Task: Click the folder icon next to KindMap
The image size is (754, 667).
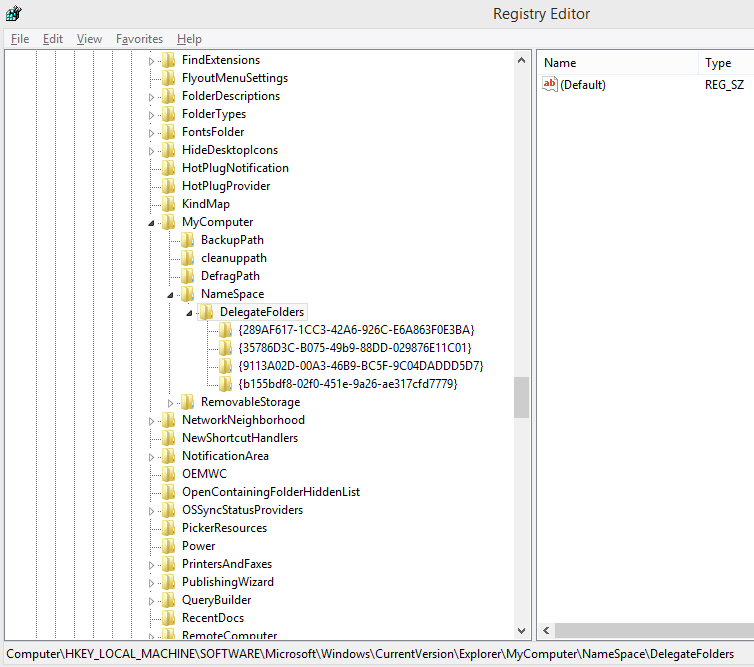Action: point(169,204)
